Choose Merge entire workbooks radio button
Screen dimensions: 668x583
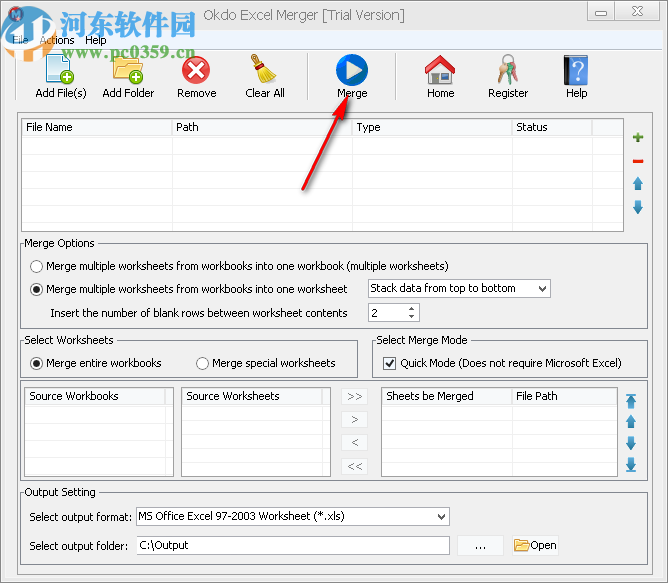click(x=36, y=364)
